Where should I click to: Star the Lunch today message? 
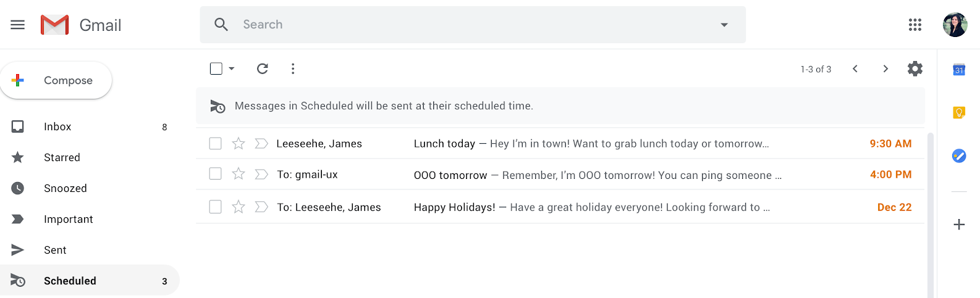[x=239, y=144]
